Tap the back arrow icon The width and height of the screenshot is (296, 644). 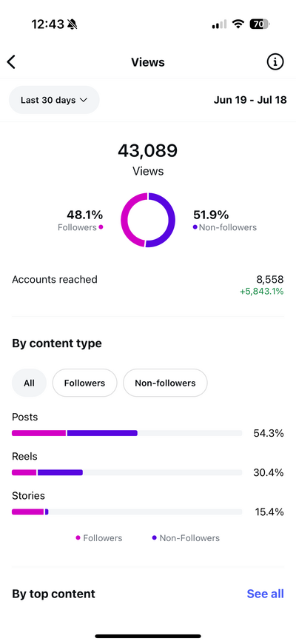tap(11, 62)
